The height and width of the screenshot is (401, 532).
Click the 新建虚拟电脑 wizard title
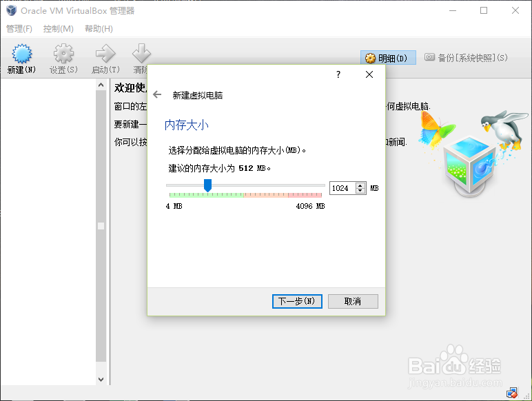198,95
